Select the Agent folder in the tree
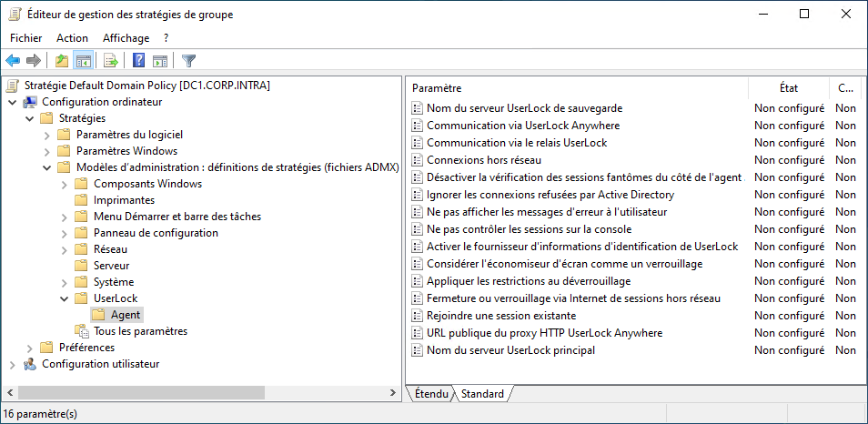This screenshot has width=868, height=424. [x=125, y=315]
